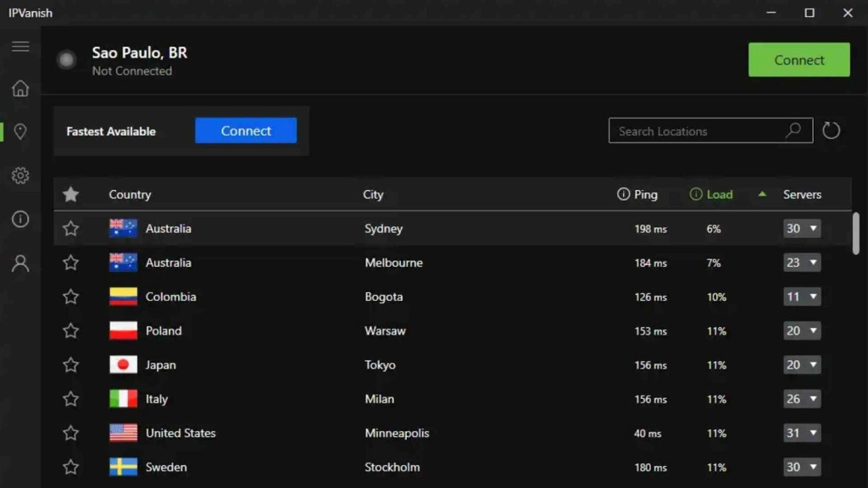Expand Warsaw servers dropdown showing 20
Image resolution: width=868 pixels, height=488 pixels.
[x=802, y=331]
